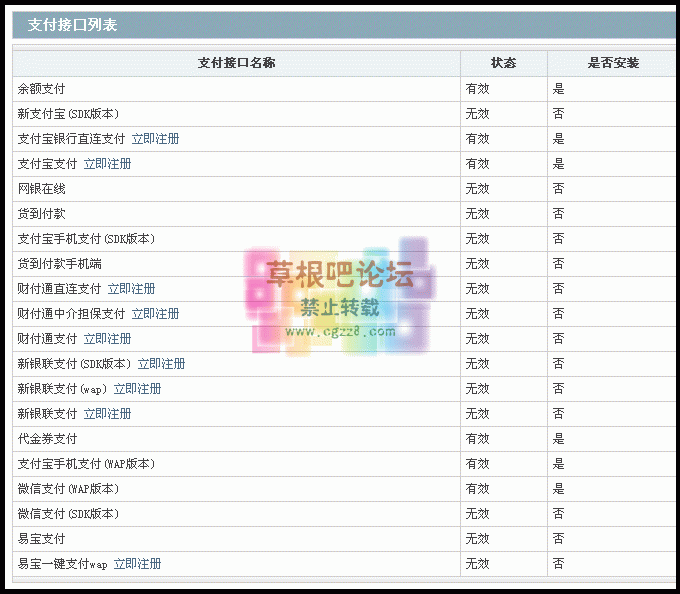Select the 货到付款 row name
The image size is (680, 594).
coord(41,214)
